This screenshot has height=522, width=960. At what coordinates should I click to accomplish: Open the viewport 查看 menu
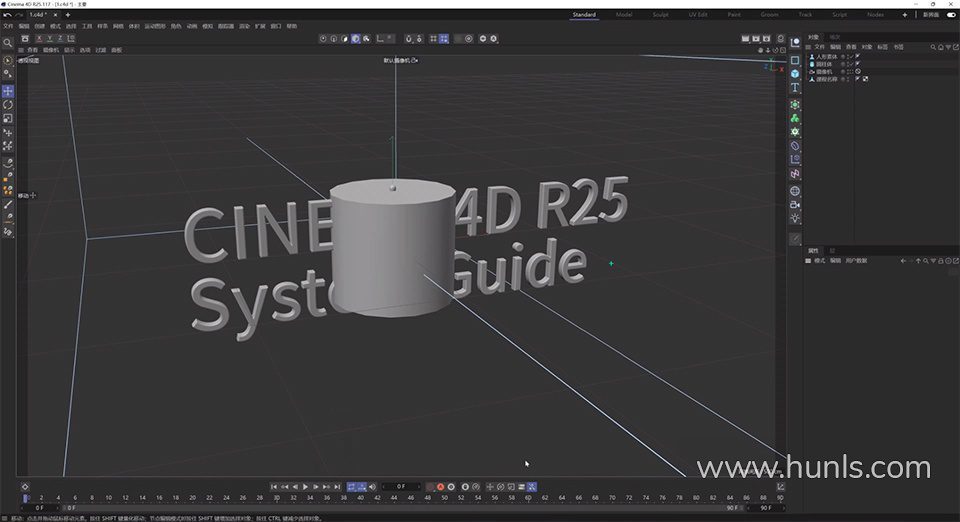pyautogui.click(x=32, y=50)
